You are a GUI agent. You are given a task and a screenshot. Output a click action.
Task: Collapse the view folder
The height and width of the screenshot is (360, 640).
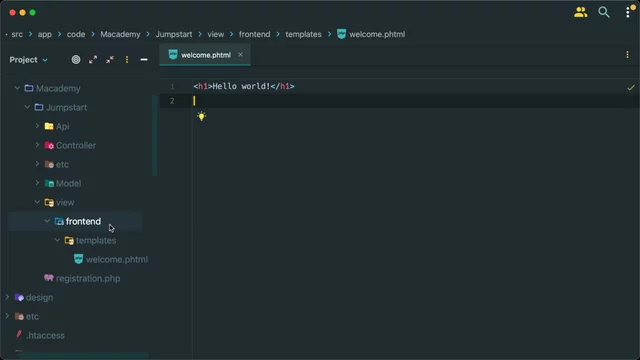37,202
